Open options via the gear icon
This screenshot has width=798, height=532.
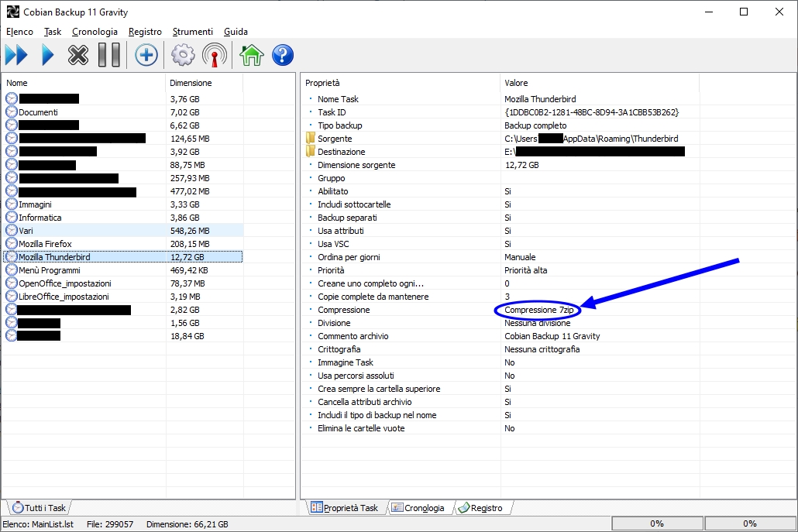click(x=183, y=55)
